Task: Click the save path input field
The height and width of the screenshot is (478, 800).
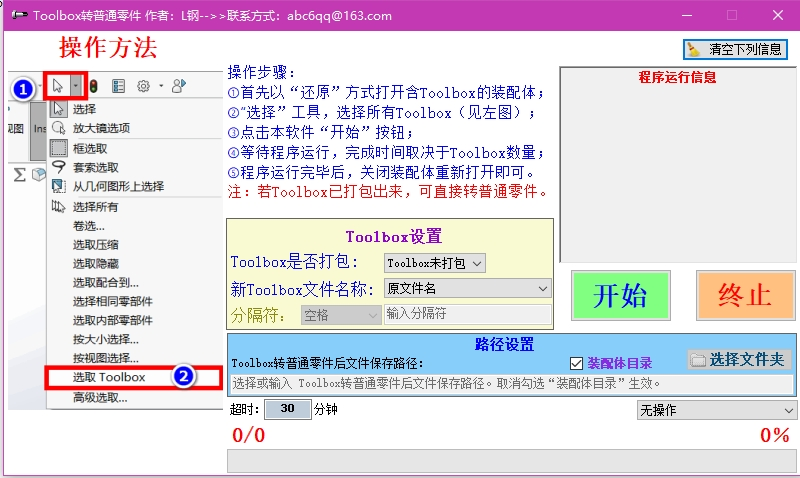Action: pos(512,384)
